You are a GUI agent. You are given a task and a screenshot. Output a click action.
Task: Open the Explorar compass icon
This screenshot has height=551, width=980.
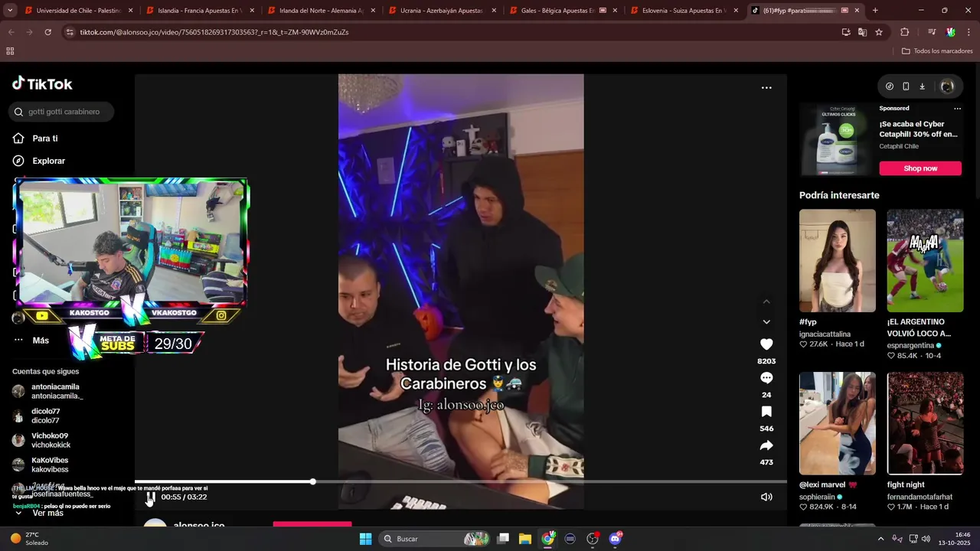tap(18, 161)
